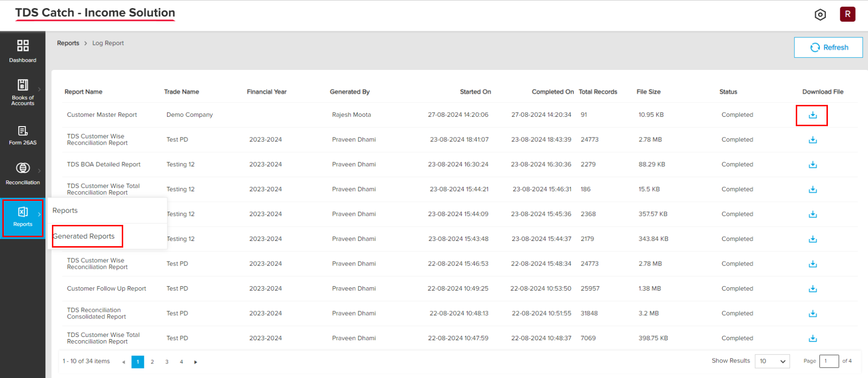Open the user avatar R menu
Image resolution: width=868 pixels, height=378 pixels.
click(848, 14)
